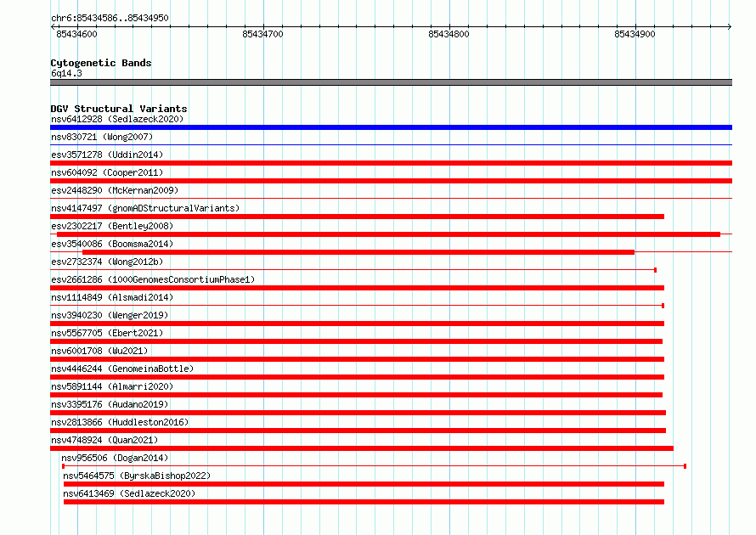The width and height of the screenshot is (756, 535).
Task: Click the red nsv4147497 gnomAD variant bar
Action: [358, 217]
